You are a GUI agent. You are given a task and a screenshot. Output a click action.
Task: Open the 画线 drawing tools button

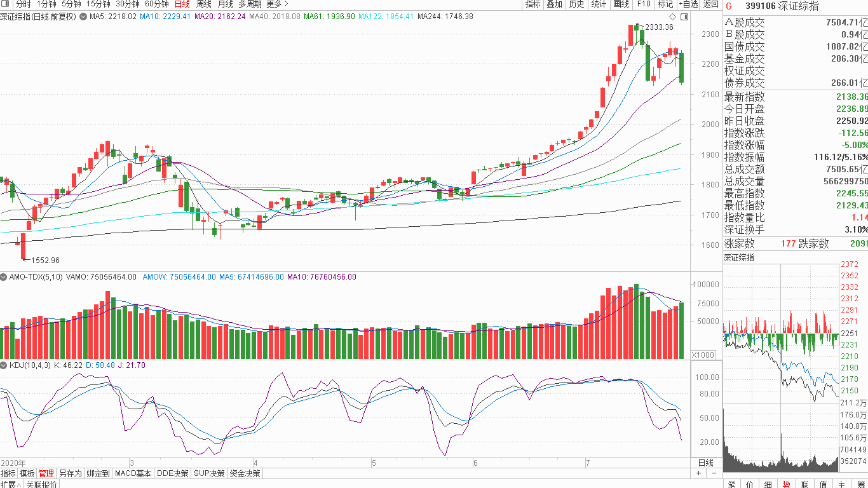[621, 4]
